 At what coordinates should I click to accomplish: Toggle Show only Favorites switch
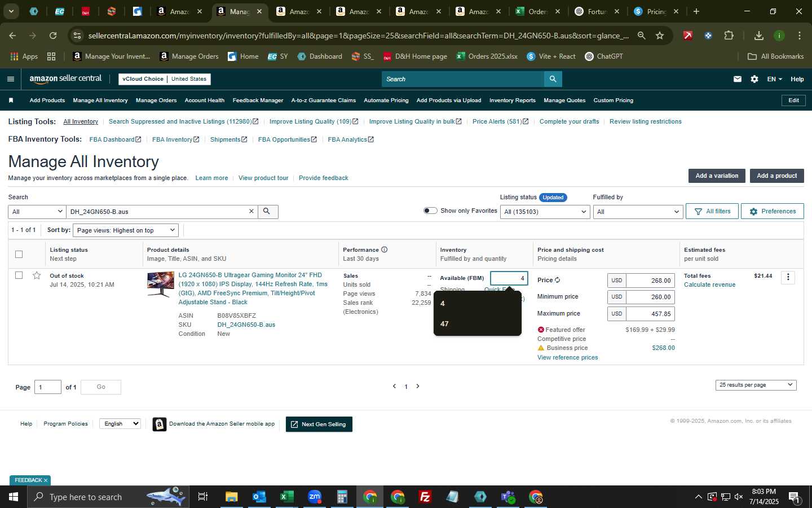click(x=430, y=211)
